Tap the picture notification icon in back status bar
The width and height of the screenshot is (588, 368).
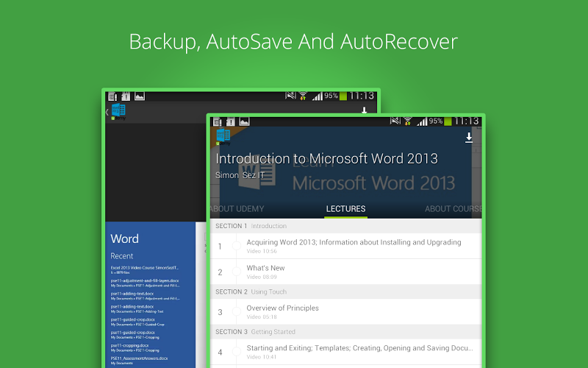tap(140, 96)
